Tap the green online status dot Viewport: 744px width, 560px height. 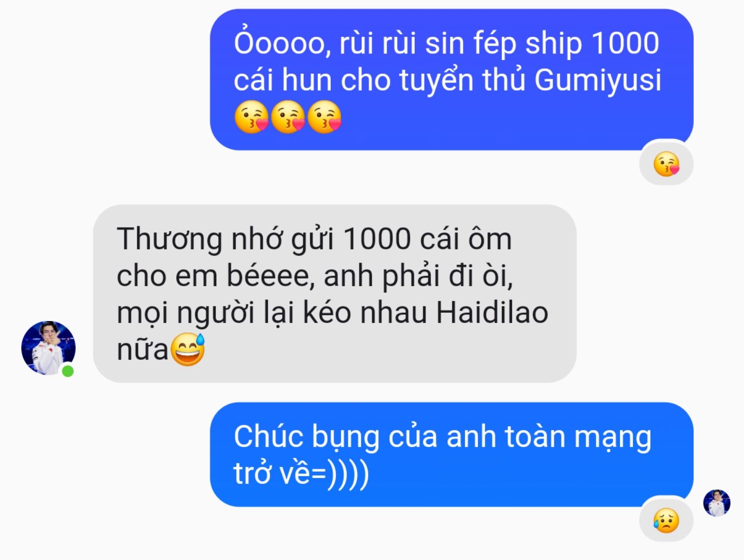[x=68, y=371]
